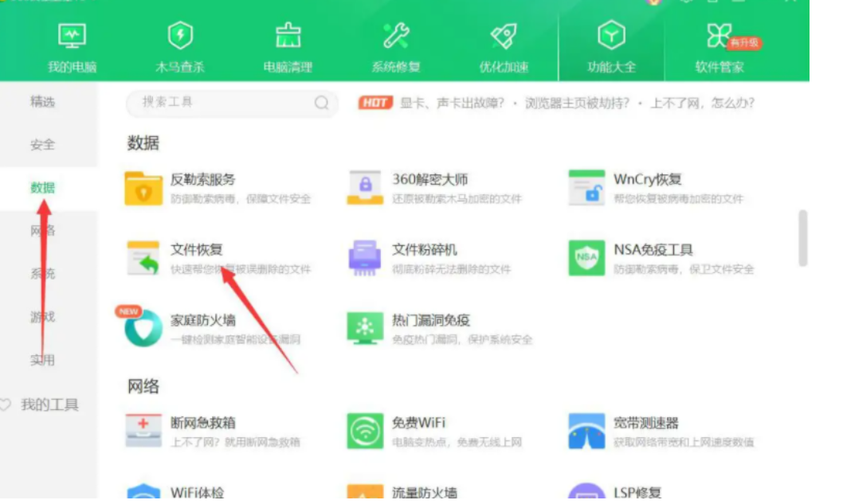
Task: Select 数据 sidebar category
Action: tap(42, 188)
